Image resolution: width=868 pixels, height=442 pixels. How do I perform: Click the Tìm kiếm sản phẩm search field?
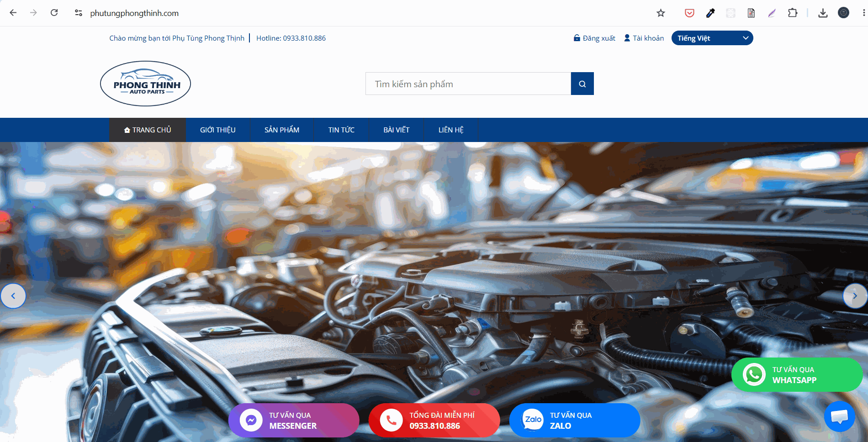468,84
